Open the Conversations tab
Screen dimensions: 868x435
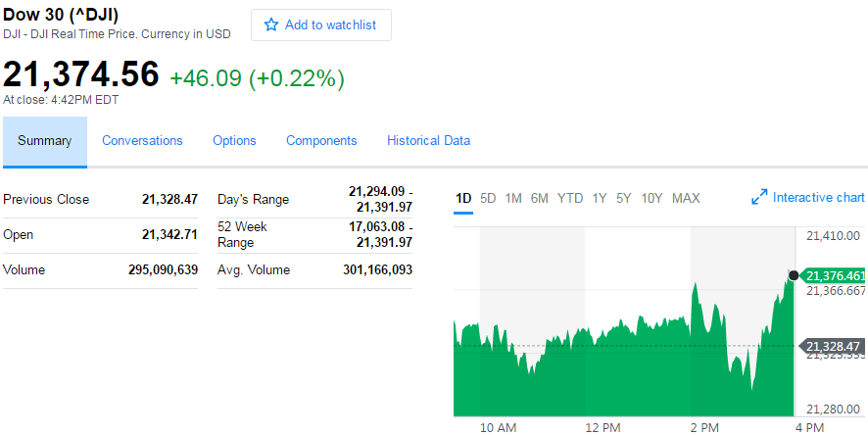[x=142, y=140]
